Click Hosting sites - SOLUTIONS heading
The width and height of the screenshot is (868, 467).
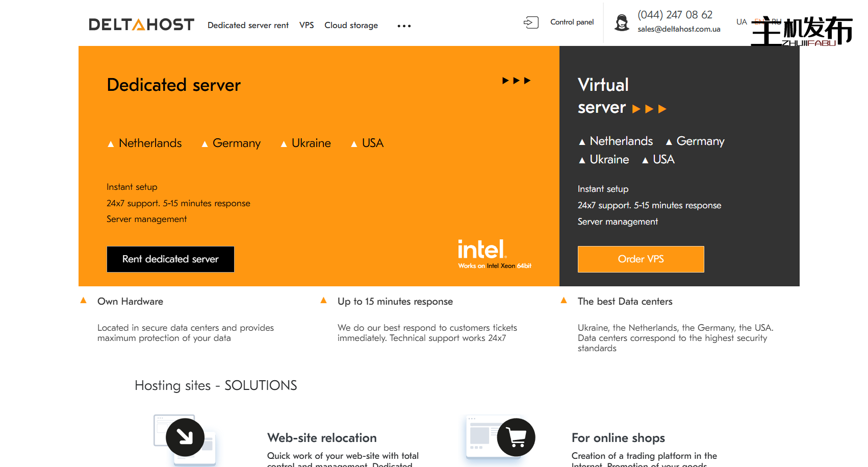click(216, 385)
